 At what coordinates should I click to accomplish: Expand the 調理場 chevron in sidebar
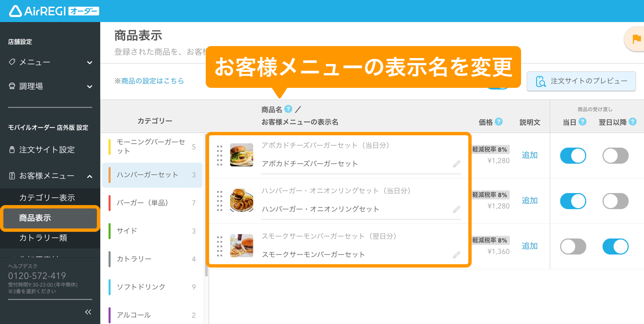click(90, 87)
